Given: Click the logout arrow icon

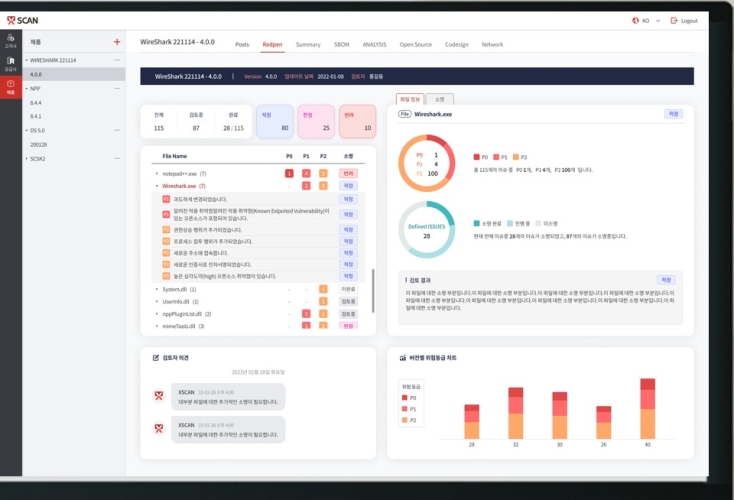Looking at the screenshot, I should 674,21.
